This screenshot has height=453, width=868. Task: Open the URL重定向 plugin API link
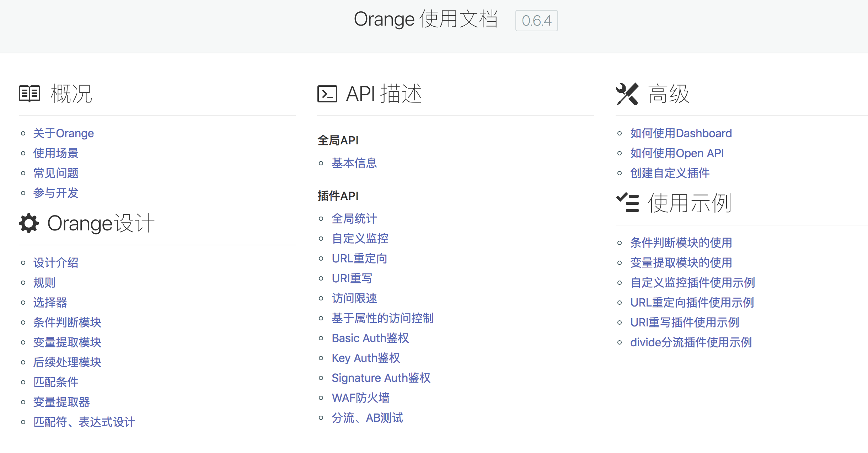click(x=359, y=259)
